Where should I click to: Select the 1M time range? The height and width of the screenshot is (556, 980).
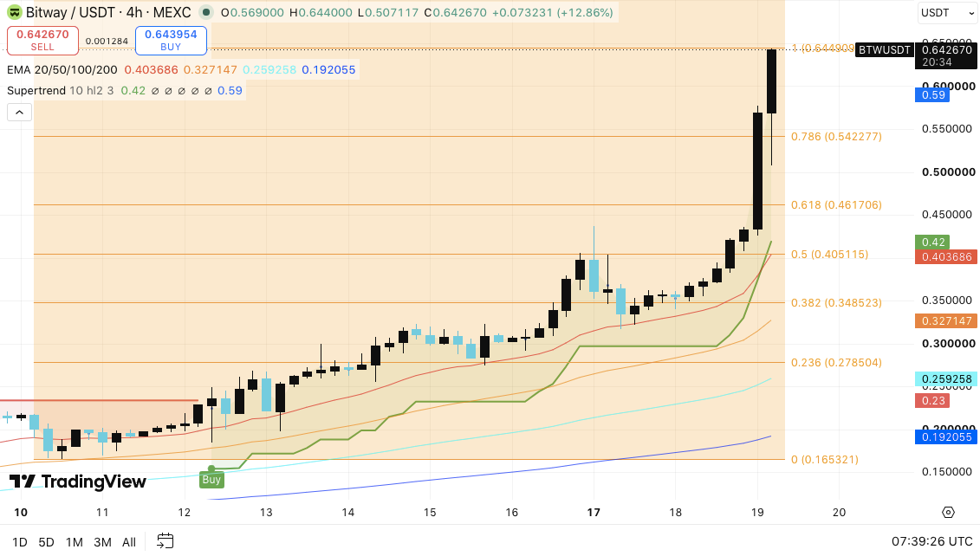tap(75, 542)
